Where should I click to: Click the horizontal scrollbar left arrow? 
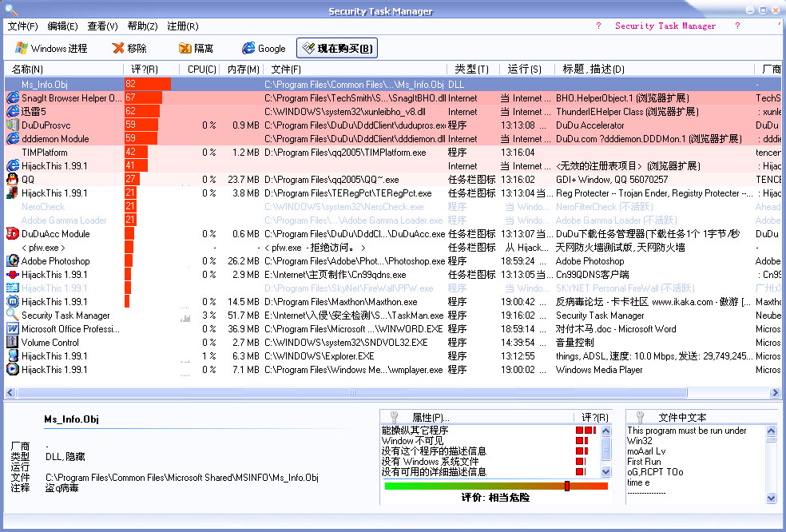point(10,392)
